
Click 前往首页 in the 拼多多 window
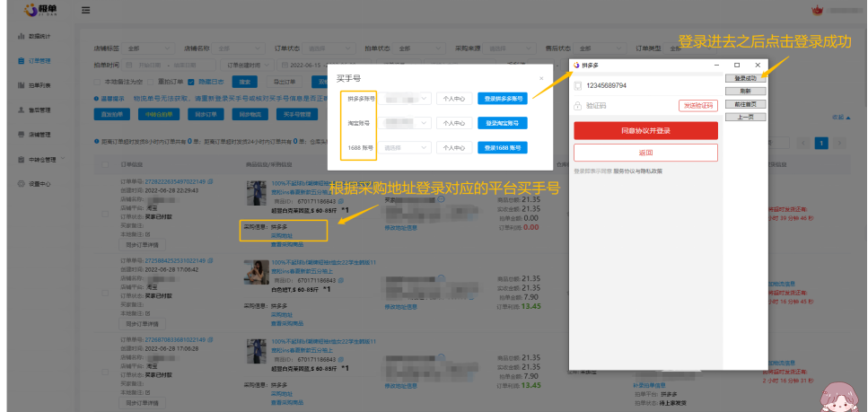pos(745,103)
